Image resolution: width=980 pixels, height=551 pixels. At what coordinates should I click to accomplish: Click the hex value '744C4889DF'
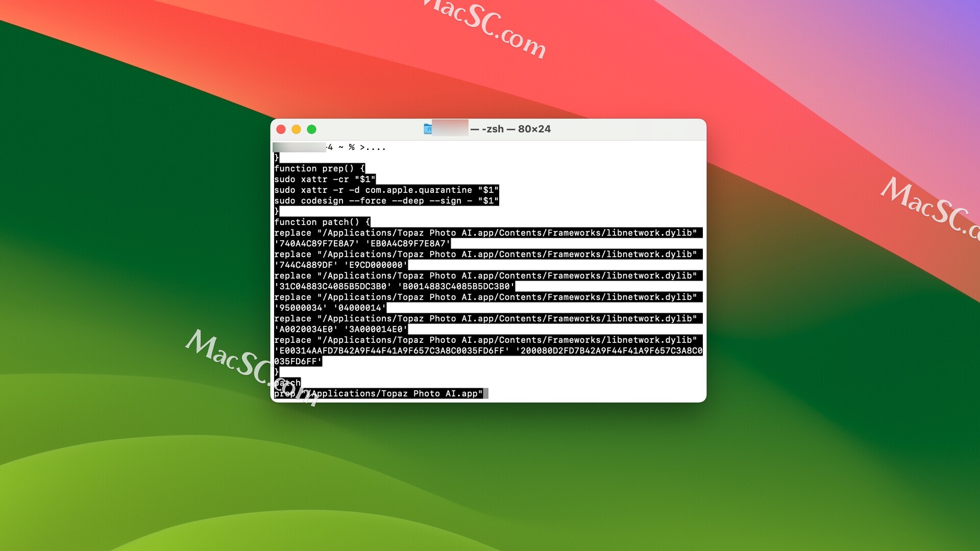[x=306, y=265]
